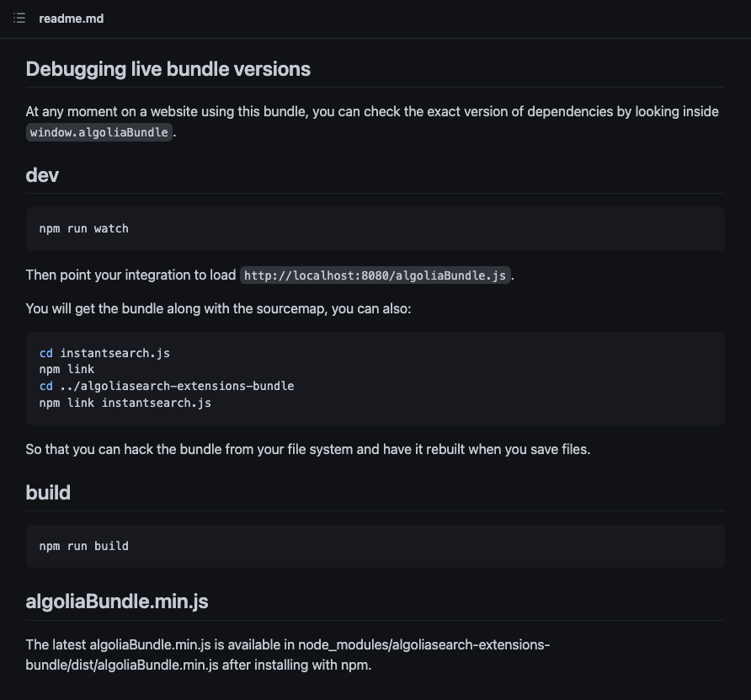The width and height of the screenshot is (751, 700).
Task: Click the 'Then point your integration' text
Action: [x=130, y=275]
